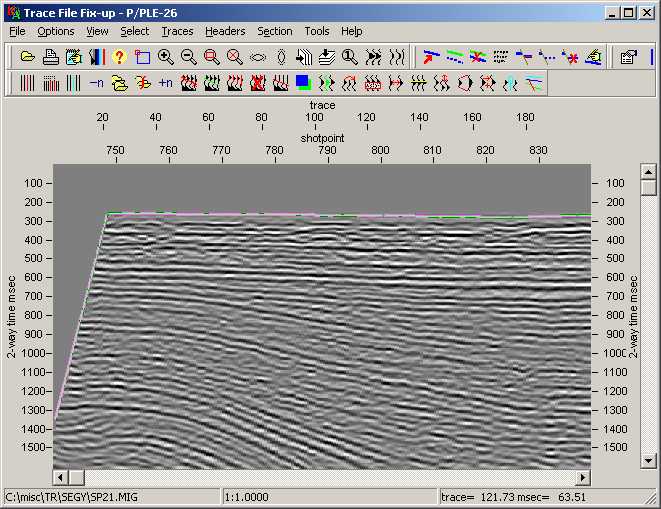Click the vertical scrollbar up arrow
The height and width of the screenshot is (509, 661).
tap(646, 174)
